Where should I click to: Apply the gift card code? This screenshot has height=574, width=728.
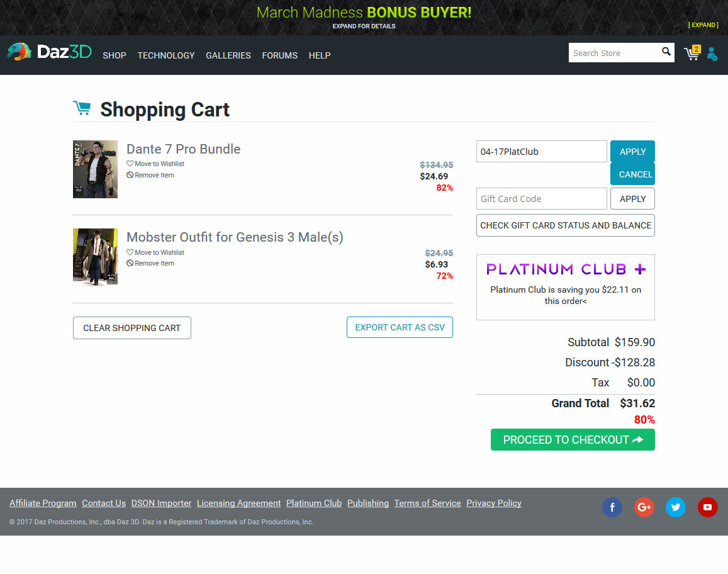[632, 199]
